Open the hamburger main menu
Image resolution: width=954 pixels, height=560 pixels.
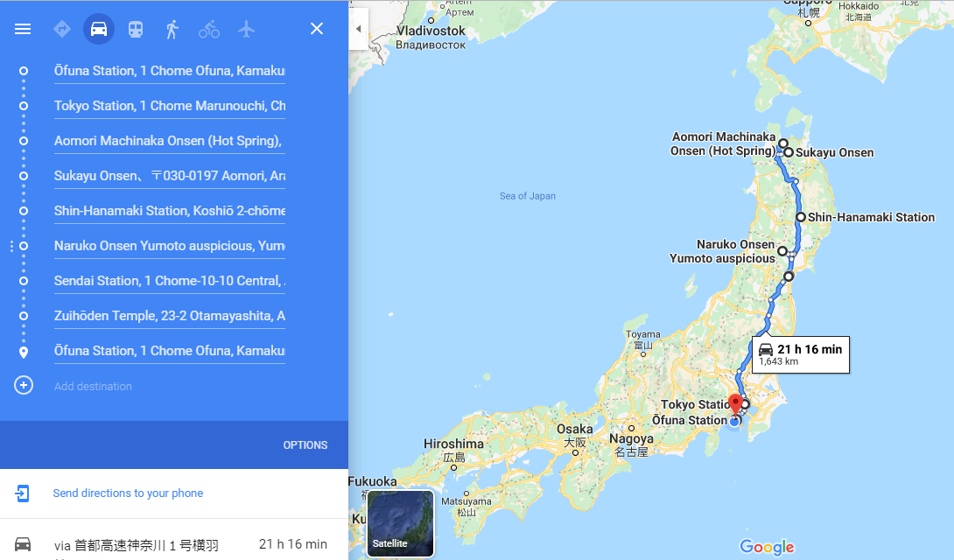coord(23,29)
